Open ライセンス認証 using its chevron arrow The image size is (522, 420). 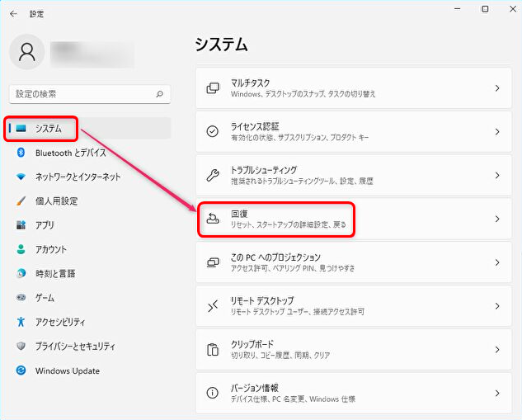click(x=497, y=132)
